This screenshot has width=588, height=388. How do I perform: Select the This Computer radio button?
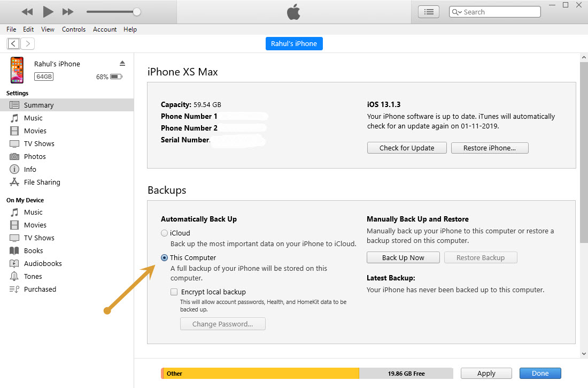(164, 257)
